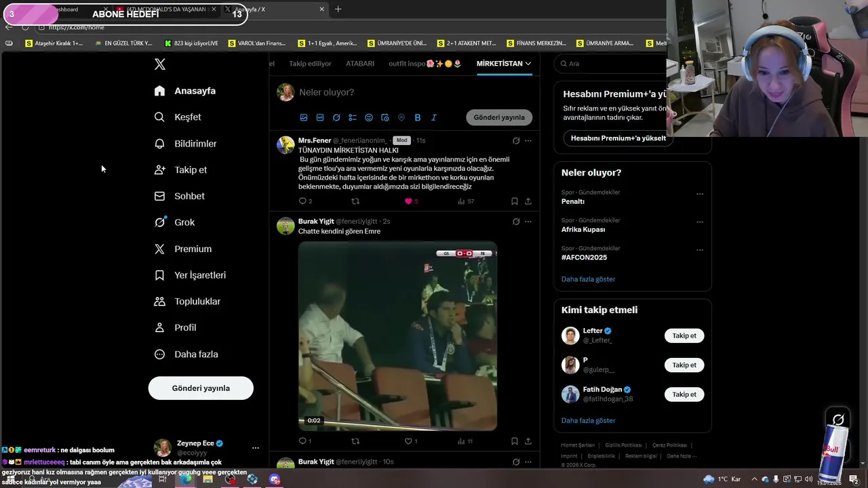The width and height of the screenshot is (868, 488).
Task: Open options for #AFCON2025 trend
Action: point(700,249)
